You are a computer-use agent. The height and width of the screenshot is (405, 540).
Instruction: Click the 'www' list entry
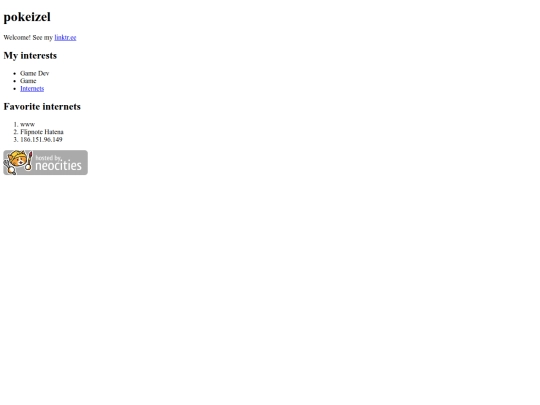(x=27, y=124)
